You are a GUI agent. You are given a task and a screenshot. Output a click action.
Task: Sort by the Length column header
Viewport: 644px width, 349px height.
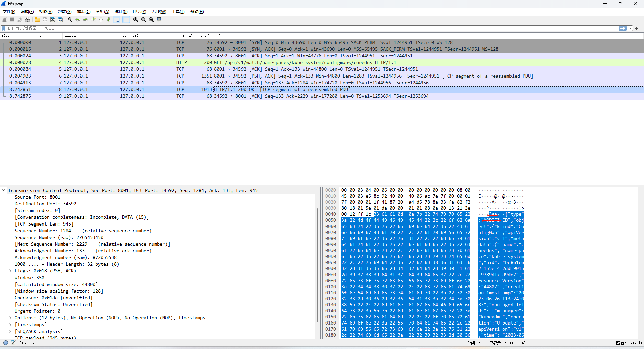click(x=205, y=36)
